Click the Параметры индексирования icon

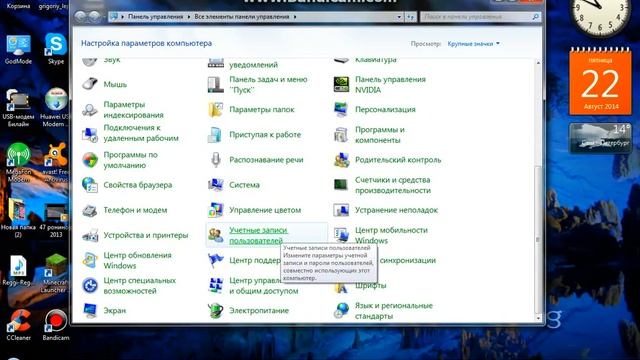point(90,109)
